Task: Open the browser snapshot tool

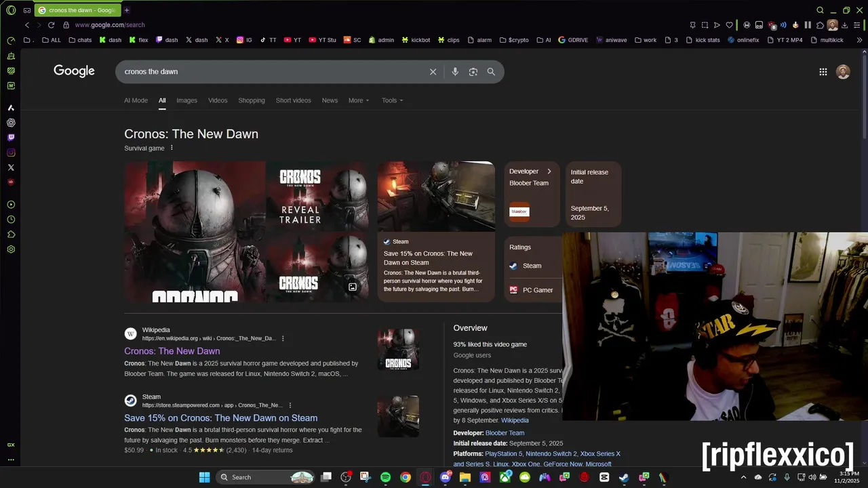Action: pos(705,25)
